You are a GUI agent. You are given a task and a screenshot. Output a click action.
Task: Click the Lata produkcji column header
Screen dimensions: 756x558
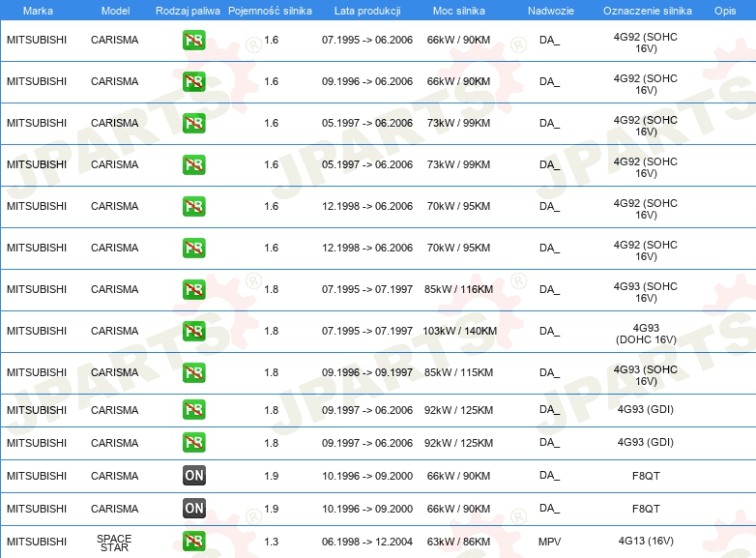click(x=367, y=11)
